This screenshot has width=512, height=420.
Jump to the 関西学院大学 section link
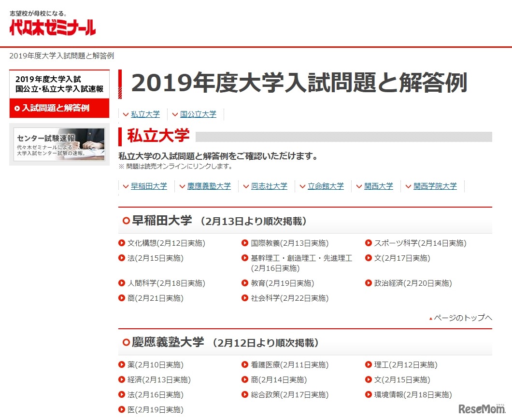tap(435, 186)
